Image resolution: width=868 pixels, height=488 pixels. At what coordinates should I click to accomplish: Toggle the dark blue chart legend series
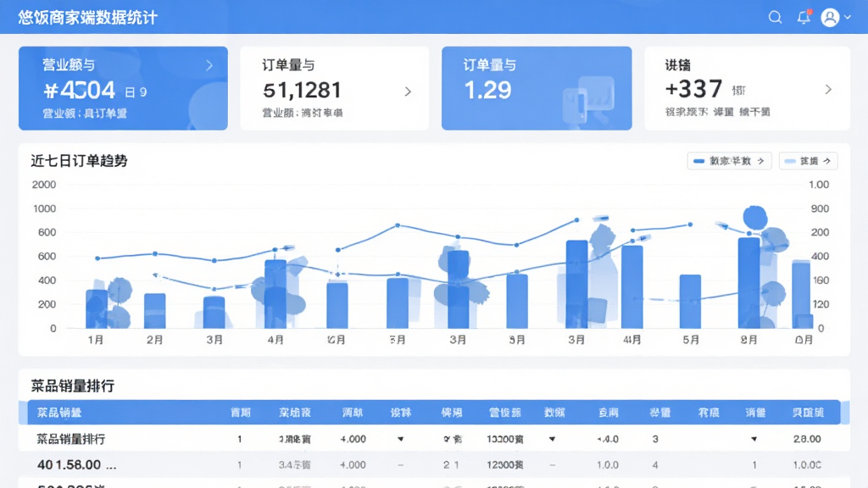(729, 161)
